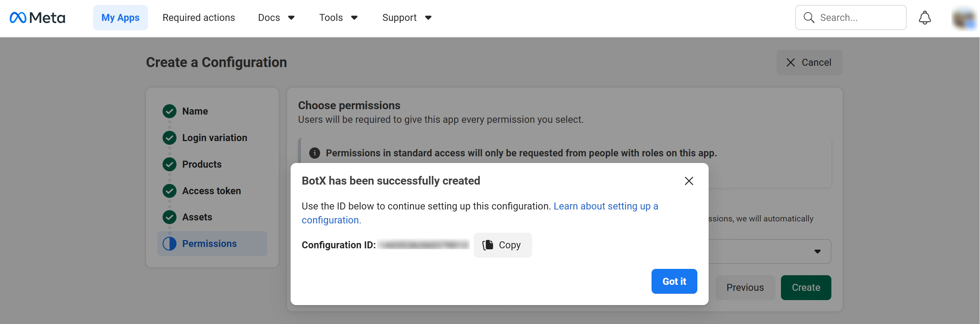Select the Access token step

coord(212,191)
